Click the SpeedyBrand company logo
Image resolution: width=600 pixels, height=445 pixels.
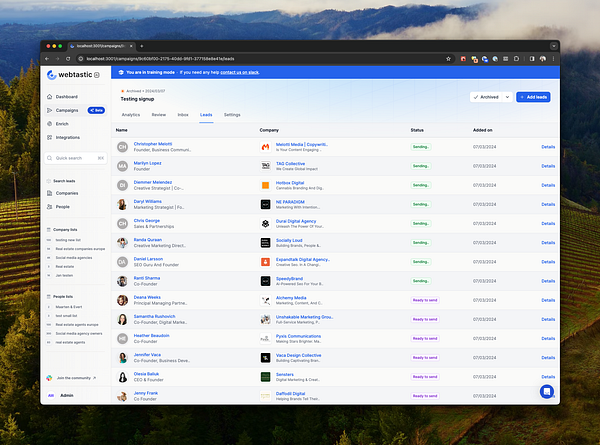(265, 281)
